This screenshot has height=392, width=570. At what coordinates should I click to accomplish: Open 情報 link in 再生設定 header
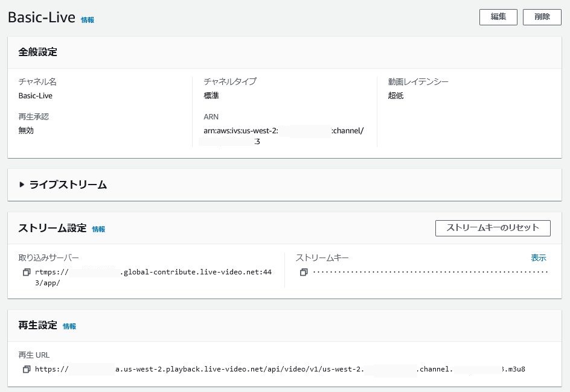tap(69, 326)
